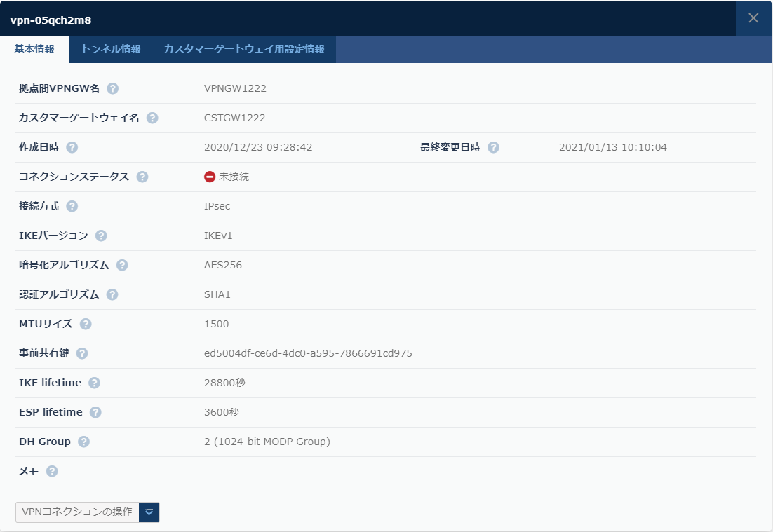The width and height of the screenshot is (773, 532).
Task: Click help icon beside DH Group
Action: click(84, 442)
